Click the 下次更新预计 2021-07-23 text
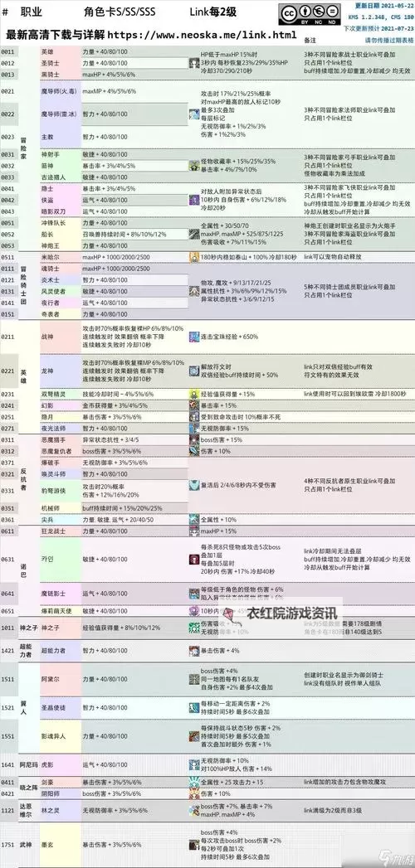Viewport: 415px width, 868px height. click(378, 27)
